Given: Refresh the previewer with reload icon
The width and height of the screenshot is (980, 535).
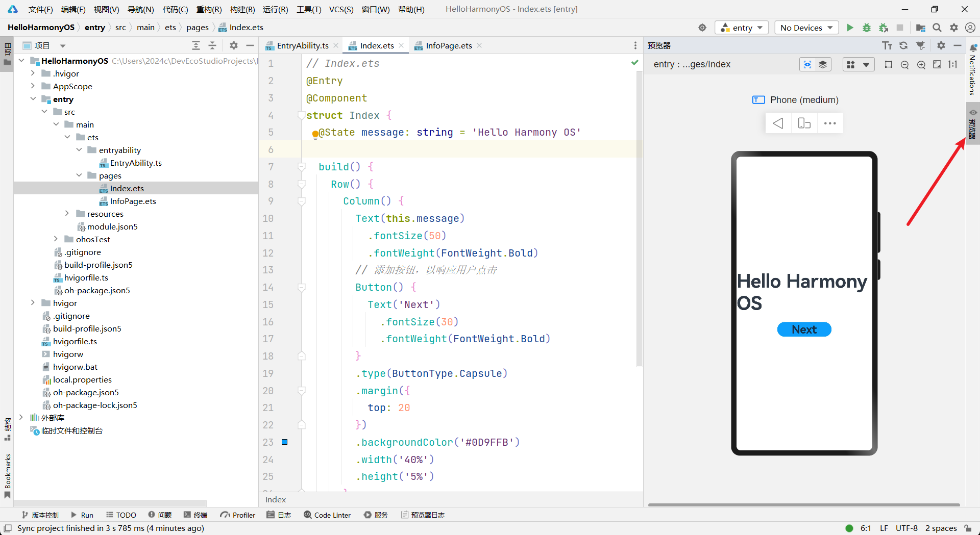Looking at the screenshot, I should point(903,45).
